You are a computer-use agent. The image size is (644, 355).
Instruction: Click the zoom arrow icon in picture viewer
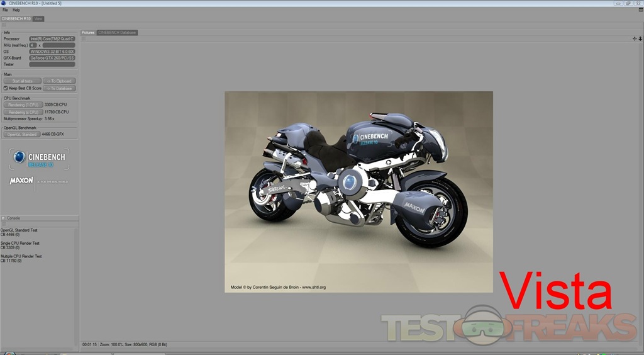640,38
